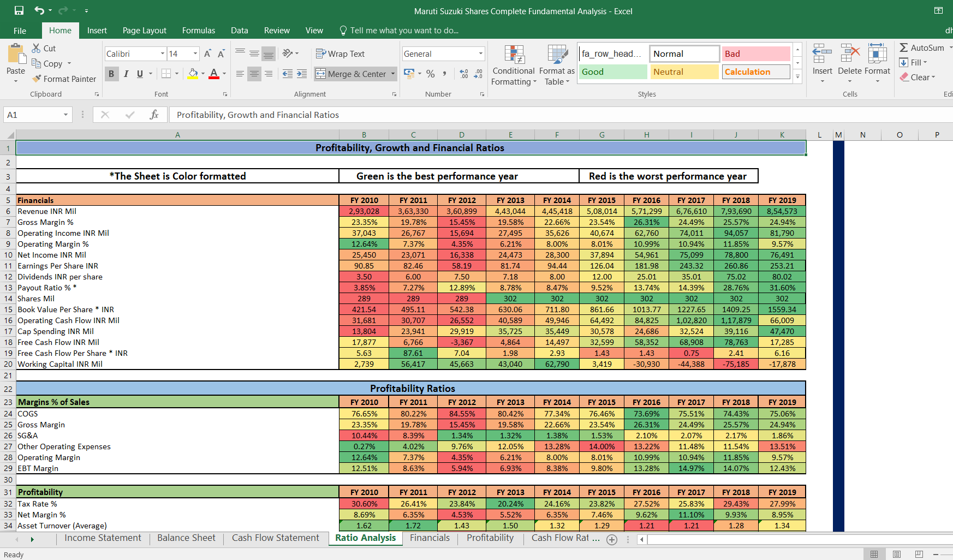Open the font size dropdown

(x=195, y=53)
